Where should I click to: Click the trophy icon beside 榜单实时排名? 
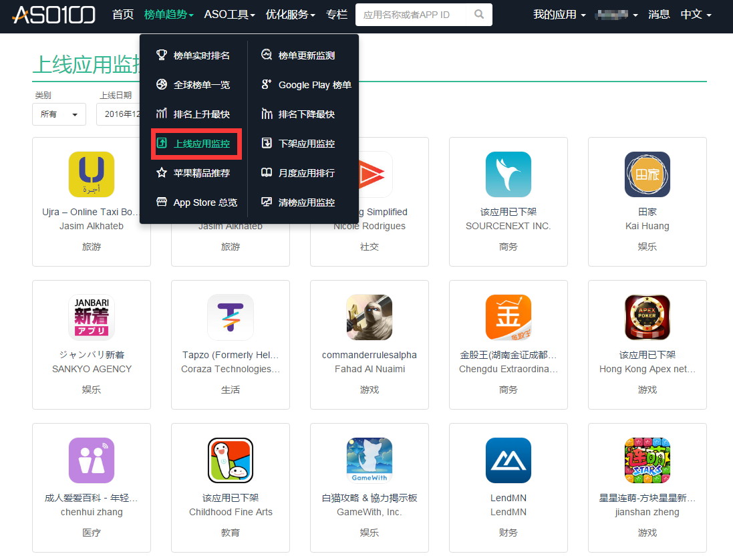(x=162, y=55)
